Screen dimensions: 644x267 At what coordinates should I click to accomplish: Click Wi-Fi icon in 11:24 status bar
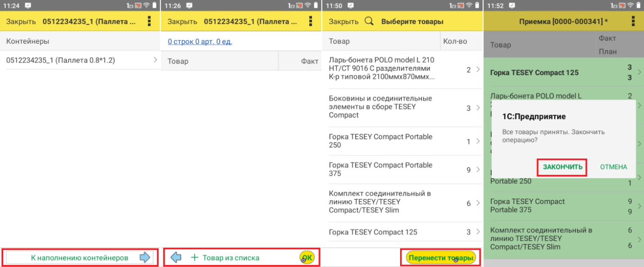click(x=146, y=6)
